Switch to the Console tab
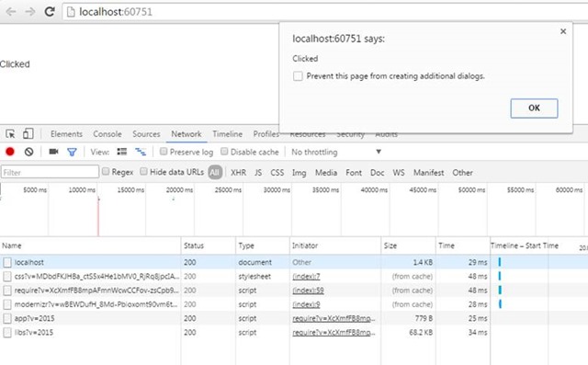The height and width of the screenshot is (365, 588). (107, 134)
